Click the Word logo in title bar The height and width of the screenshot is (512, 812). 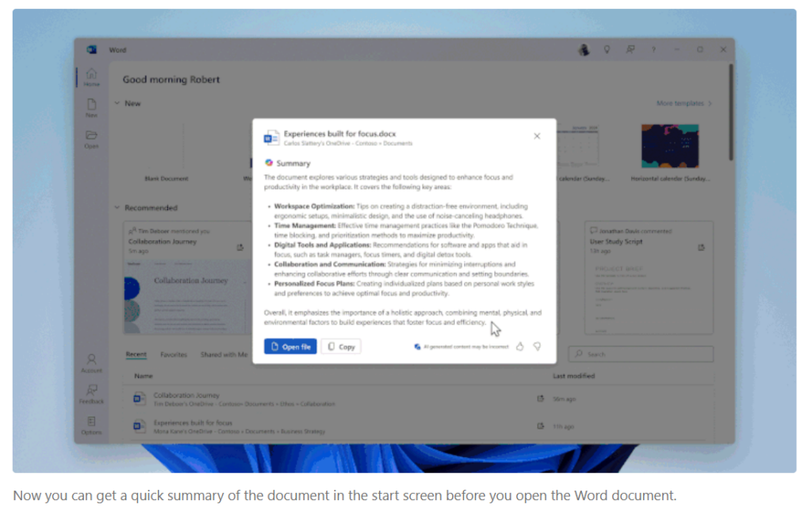pyautogui.click(x=92, y=50)
